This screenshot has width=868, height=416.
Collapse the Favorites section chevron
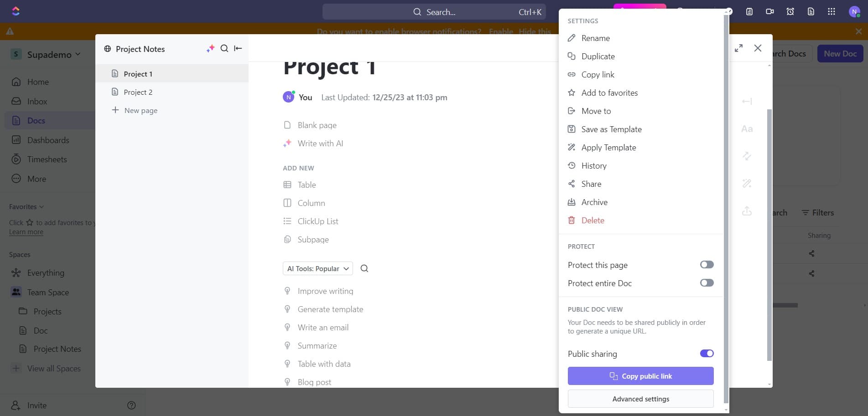point(42,207)
